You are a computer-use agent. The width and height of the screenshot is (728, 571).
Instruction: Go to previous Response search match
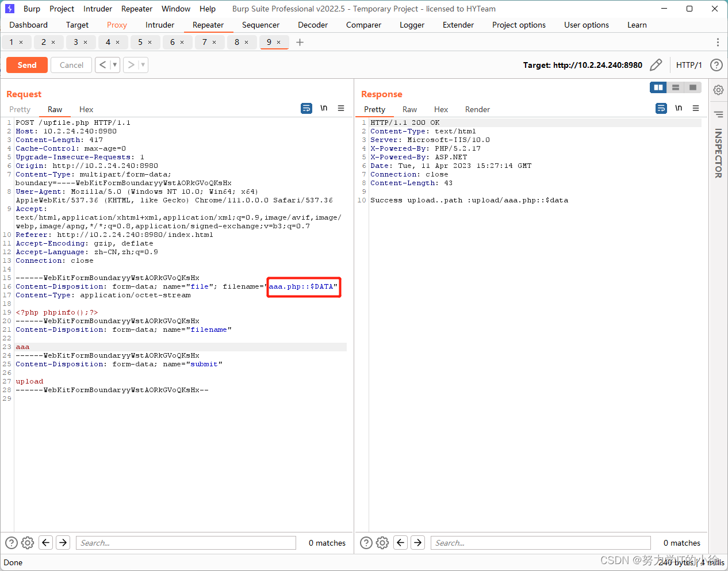pyautogui.click(x=401, y=542)
